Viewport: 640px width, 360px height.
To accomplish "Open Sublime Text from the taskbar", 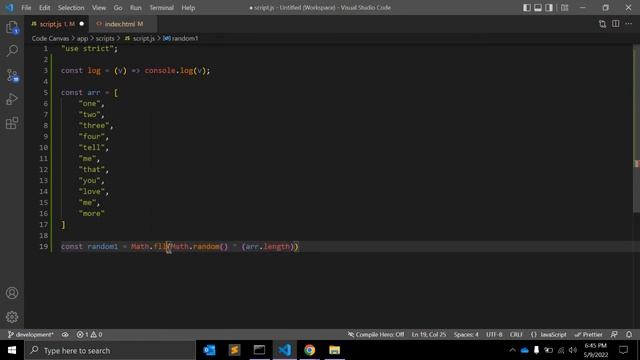I will coord(234,350).
